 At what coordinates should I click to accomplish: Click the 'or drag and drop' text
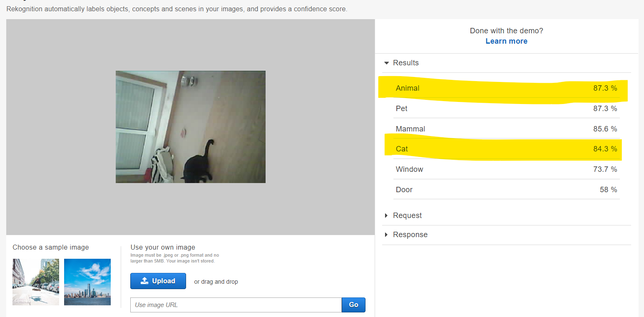pos(216,282)
